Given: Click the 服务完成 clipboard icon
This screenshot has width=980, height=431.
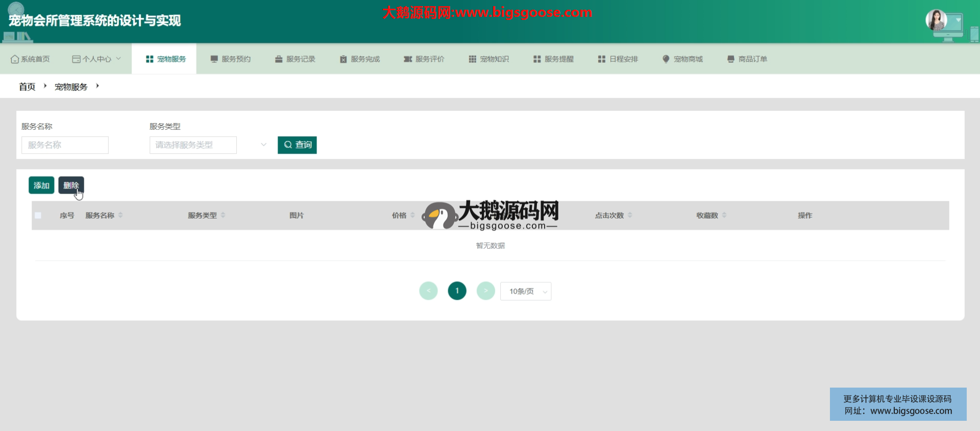Looking at the screenshot, I should click(x=343, y=59).
